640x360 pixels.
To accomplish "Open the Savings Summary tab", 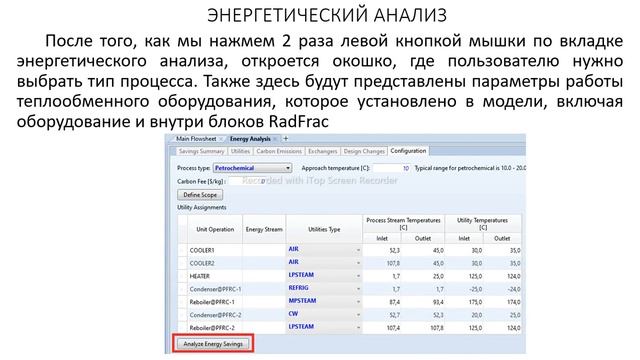I will point(201,151).
